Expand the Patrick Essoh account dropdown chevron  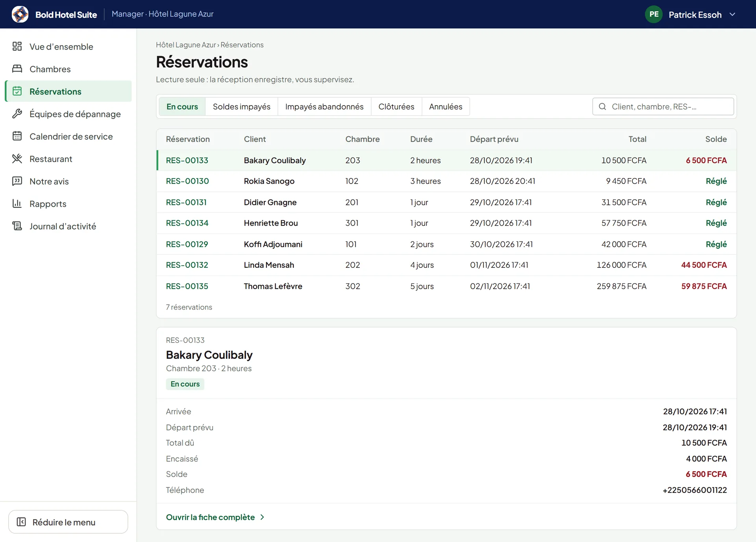tap(732, 14)
